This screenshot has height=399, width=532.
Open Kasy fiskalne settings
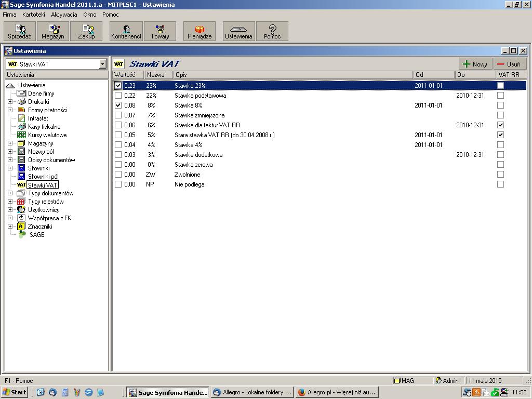point(44,127)
